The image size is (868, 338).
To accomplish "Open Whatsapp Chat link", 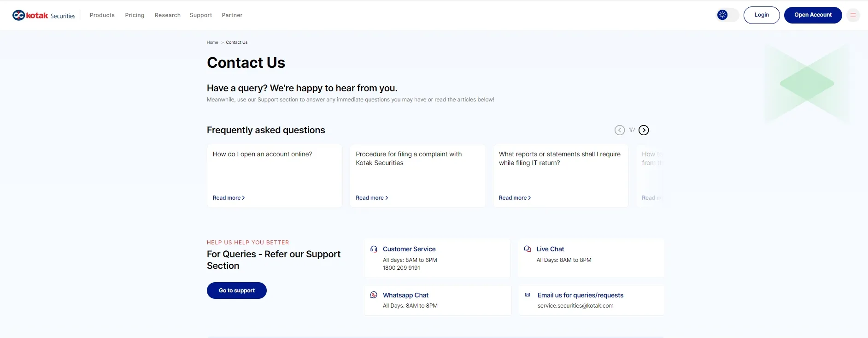I will (x=405, y=295).
